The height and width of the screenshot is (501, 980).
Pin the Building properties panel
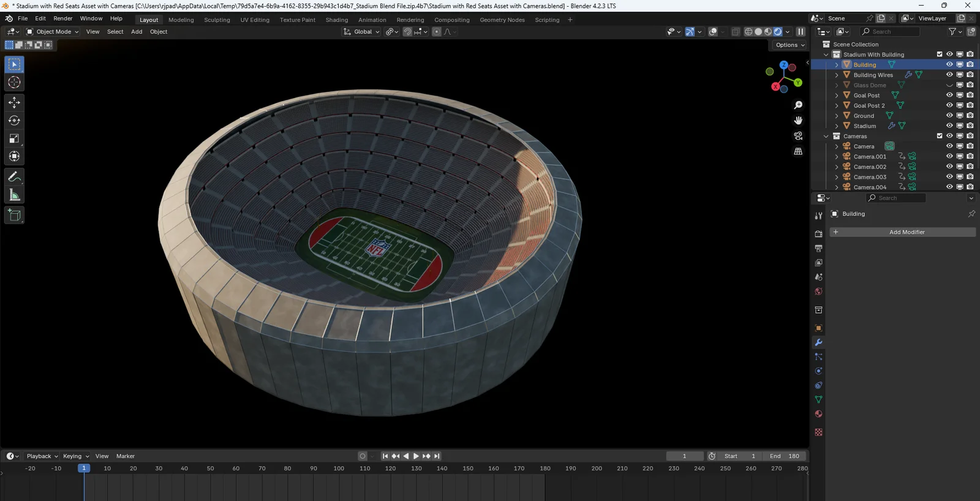tap(971, 214)
